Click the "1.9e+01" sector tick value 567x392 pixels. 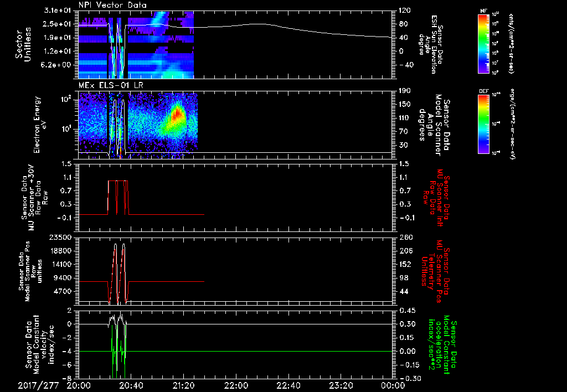pyautogui.click(x=57, y=38)
